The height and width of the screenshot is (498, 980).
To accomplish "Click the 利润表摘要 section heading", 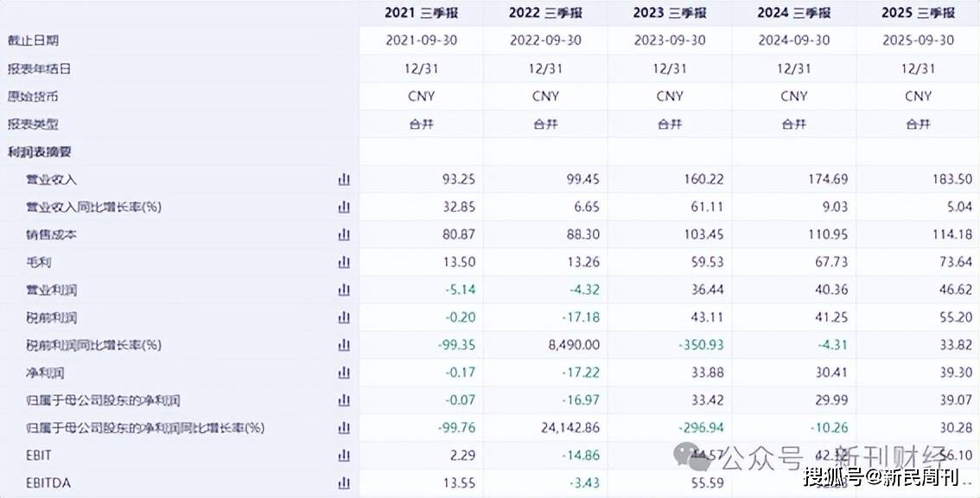I will pos(40,152).
